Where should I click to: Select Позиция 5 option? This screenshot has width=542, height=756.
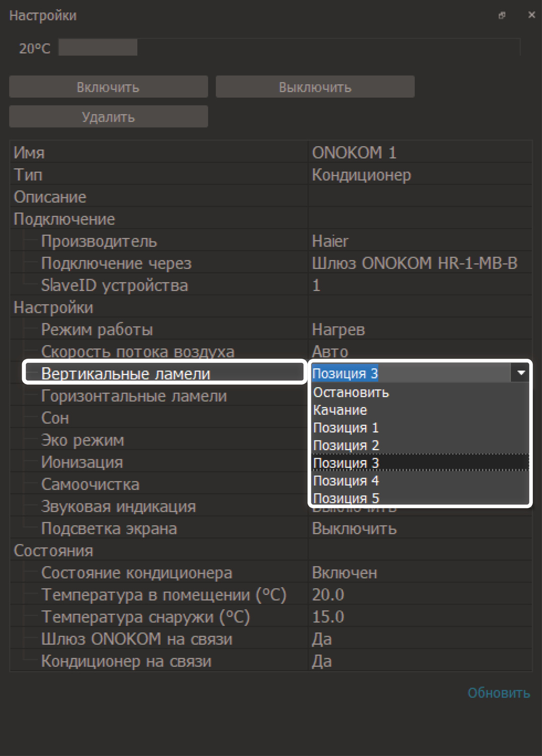(x=346, y=498)
